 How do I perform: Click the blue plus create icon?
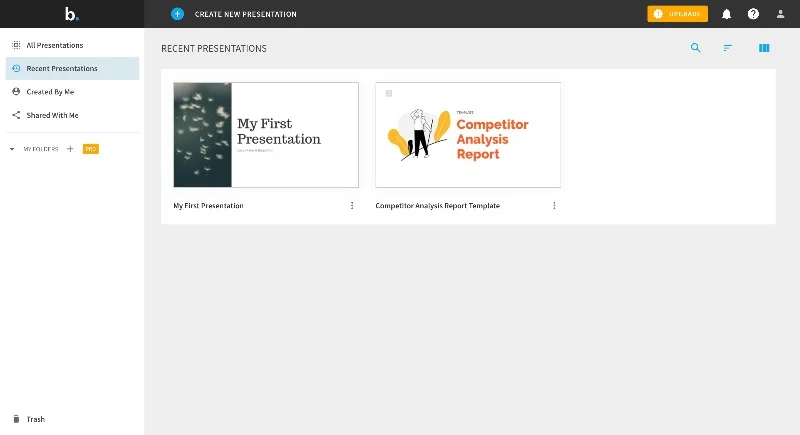177,14
